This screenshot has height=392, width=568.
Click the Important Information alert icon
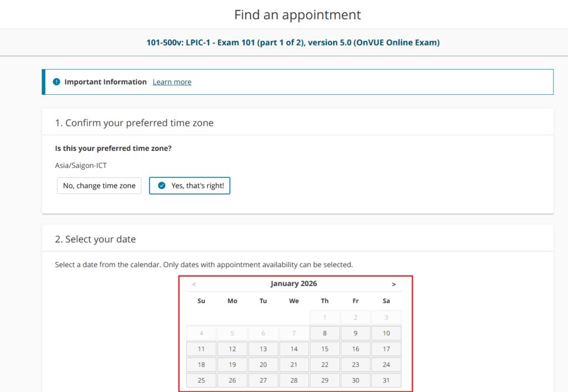(56, 82)
